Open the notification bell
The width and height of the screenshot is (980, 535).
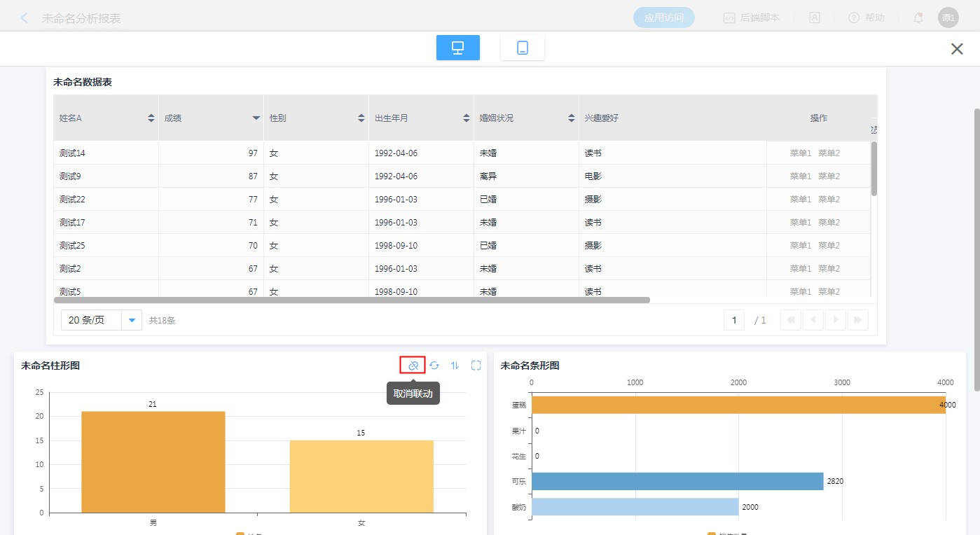(x=918, y=18)
